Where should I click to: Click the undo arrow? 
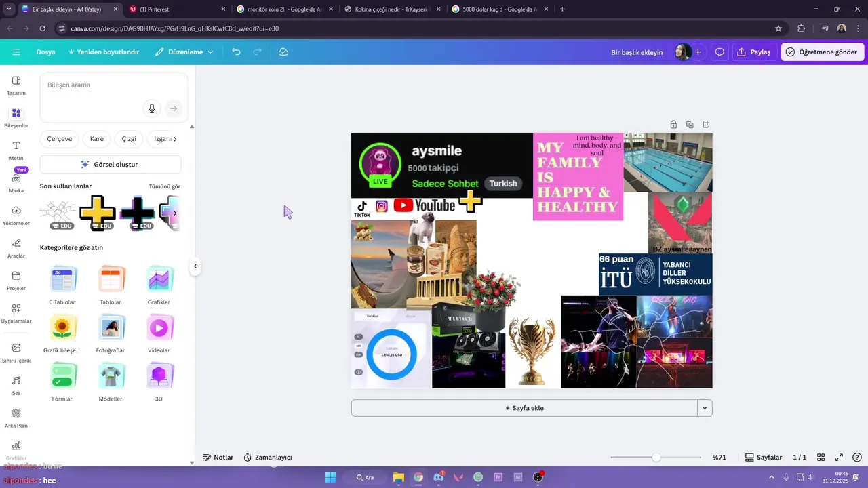(x=236, y=52)
